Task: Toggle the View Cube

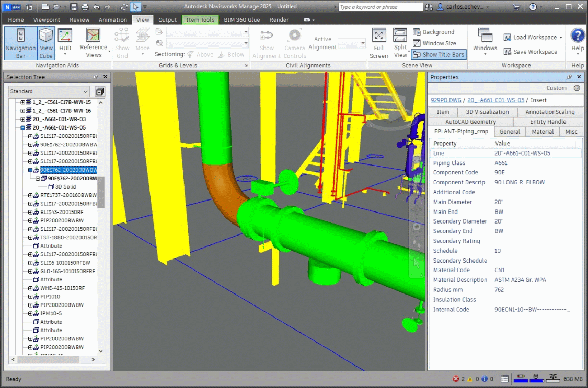Action: [46, 43]
